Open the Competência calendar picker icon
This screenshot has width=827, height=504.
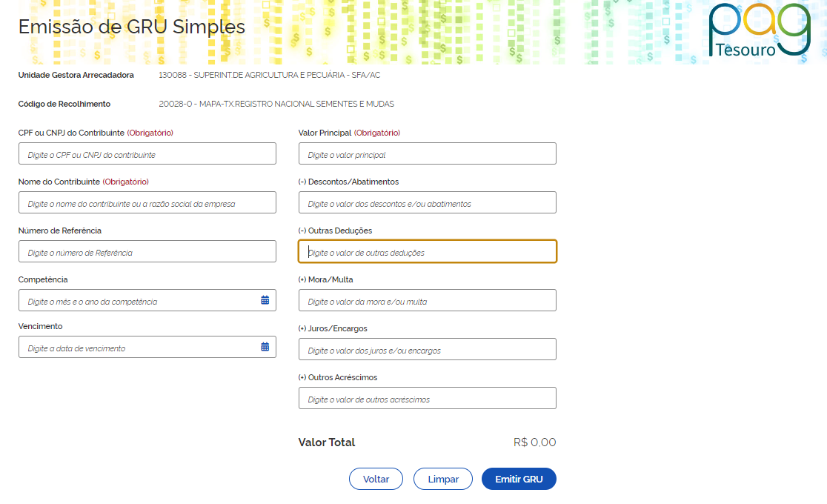(265, 300)
